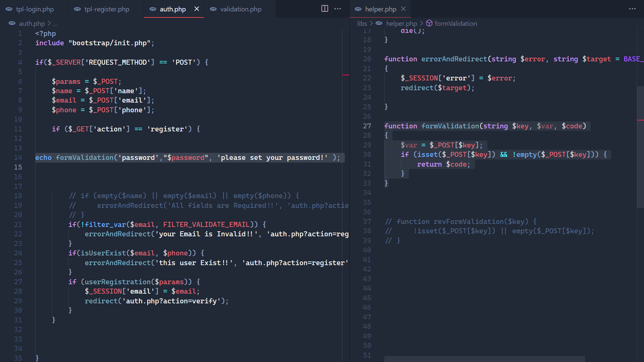This screenshot has height=362, width=644.
Task: Click formValidation cube icon in breadcrumb
Action: tap(429, 23)
